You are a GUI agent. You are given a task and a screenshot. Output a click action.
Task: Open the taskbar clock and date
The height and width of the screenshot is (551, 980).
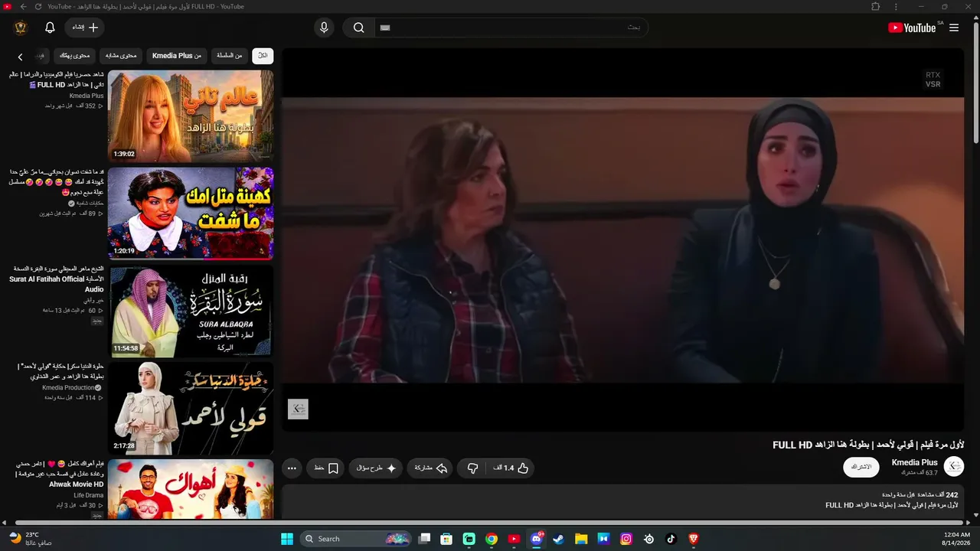coord(957,539)
